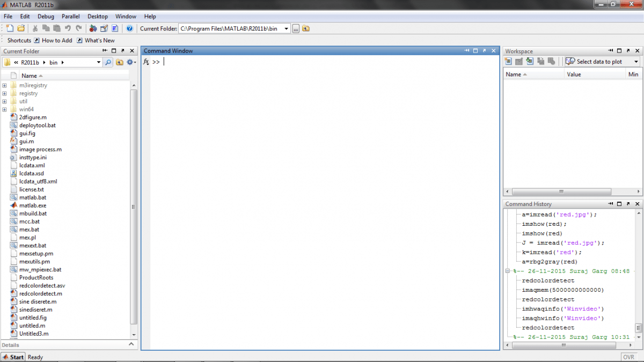Expand the win64 folder

(4, 109)
